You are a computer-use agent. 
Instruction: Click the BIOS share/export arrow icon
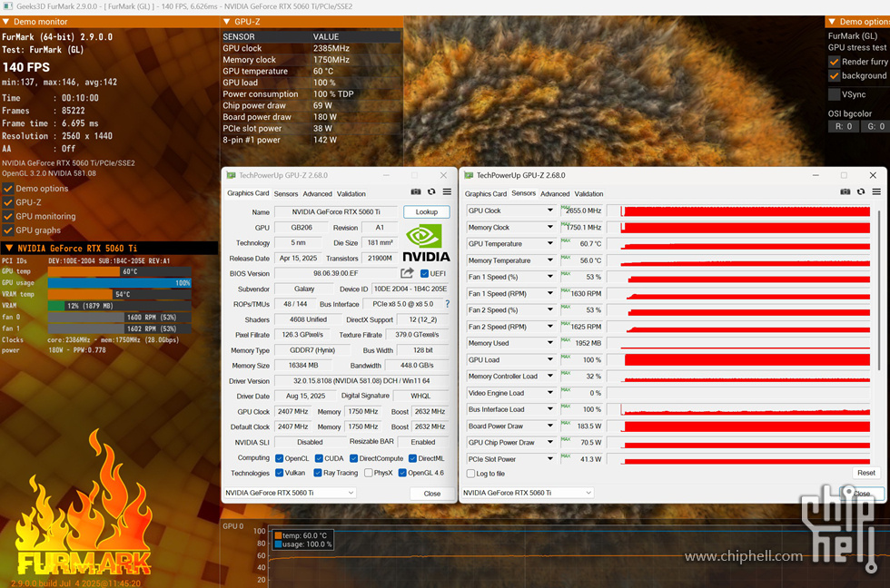click(x=407, y=273)
